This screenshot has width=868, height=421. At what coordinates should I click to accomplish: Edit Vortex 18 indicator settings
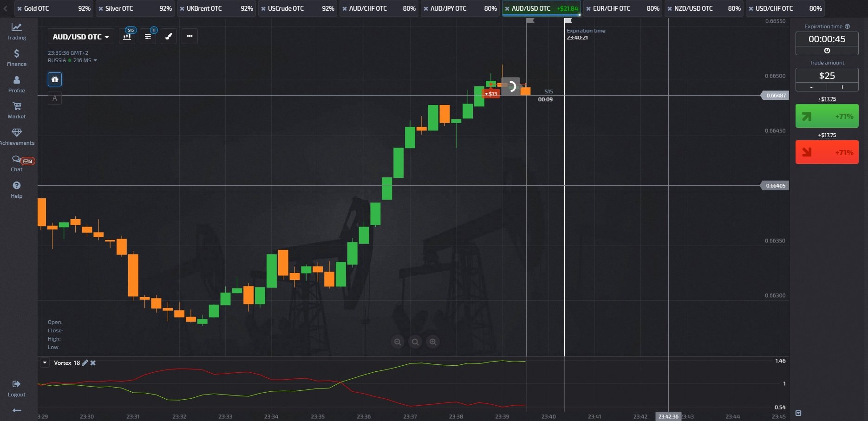(85, 363)
